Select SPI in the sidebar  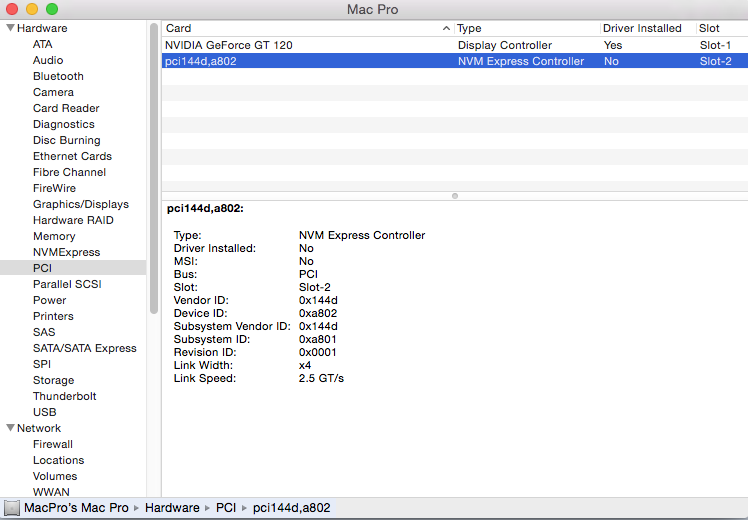(42, 364)
